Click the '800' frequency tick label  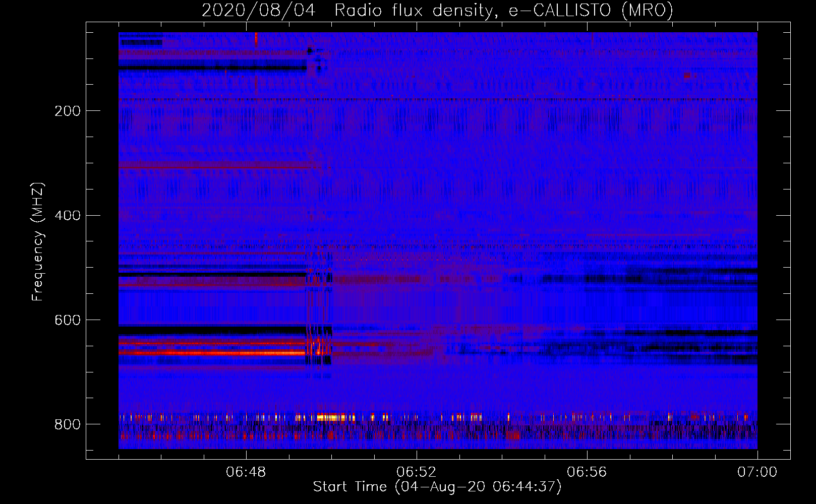click(x=67, y=425)
